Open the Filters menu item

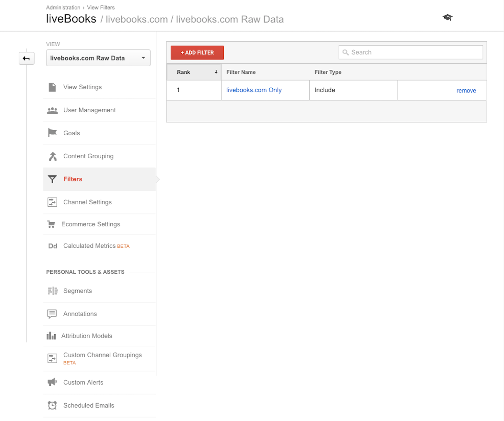tap(73, 179)
